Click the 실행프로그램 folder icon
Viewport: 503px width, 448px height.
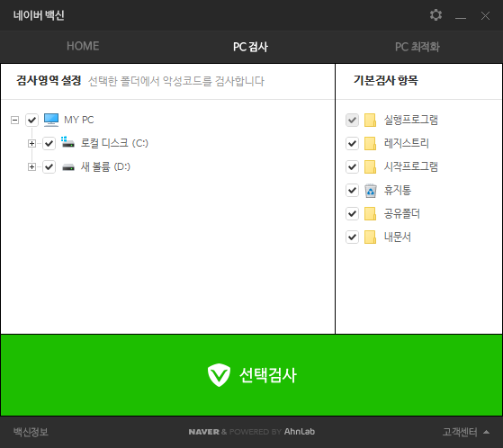(x=370, y=120)
